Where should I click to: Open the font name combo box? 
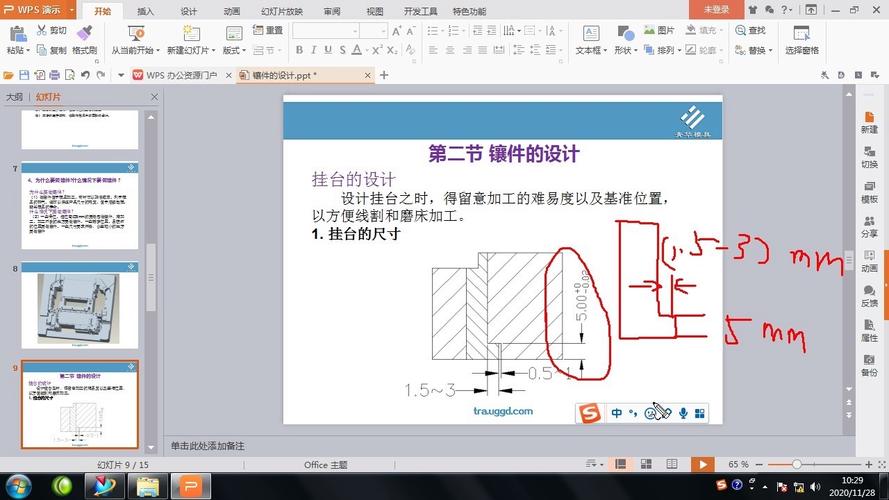(326, 31)
